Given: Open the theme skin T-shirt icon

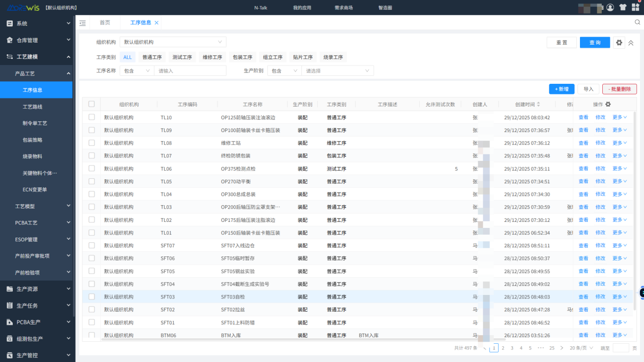Looking at the screenshot, I should (623, 8).
